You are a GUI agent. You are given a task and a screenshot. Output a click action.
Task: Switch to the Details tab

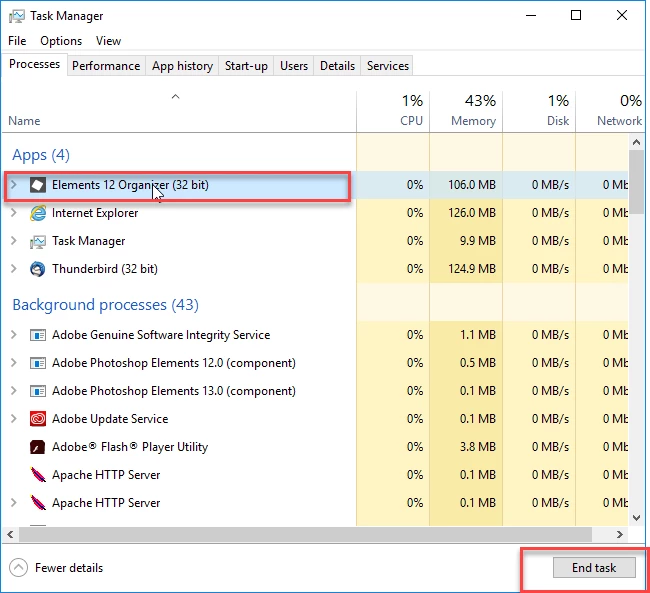point(337,66)
